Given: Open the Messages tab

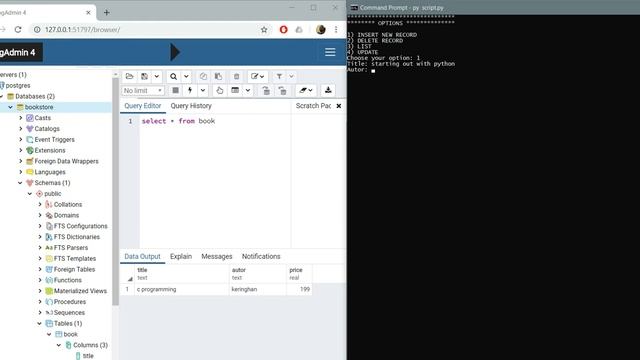Looking at the screenshot, I should (217, 256).
